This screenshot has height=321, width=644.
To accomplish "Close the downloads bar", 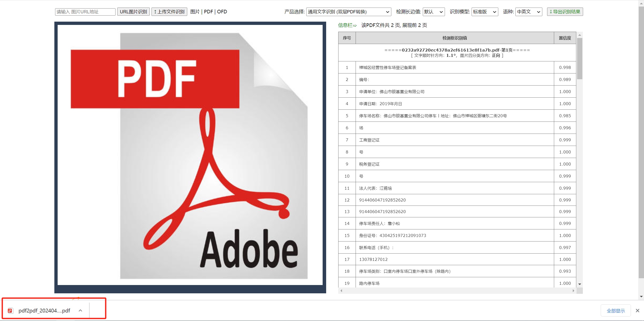I will (637, 311).
